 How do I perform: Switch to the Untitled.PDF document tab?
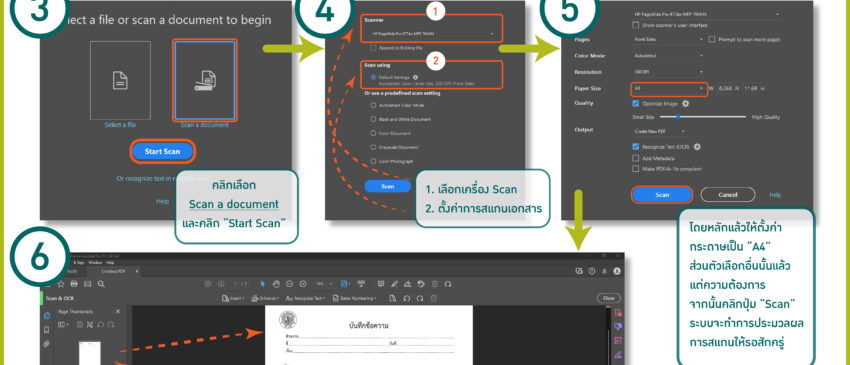[113, 271]
